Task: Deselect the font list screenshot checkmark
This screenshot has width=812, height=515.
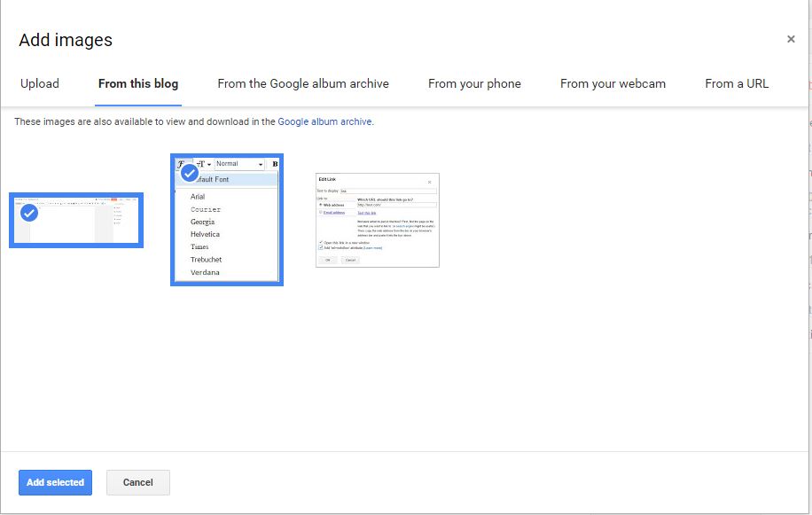Action: click(189, 173)
